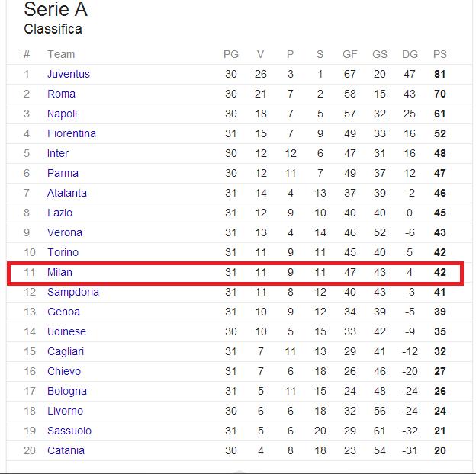Click the Inter team link
476x474 pixels.
58,153
